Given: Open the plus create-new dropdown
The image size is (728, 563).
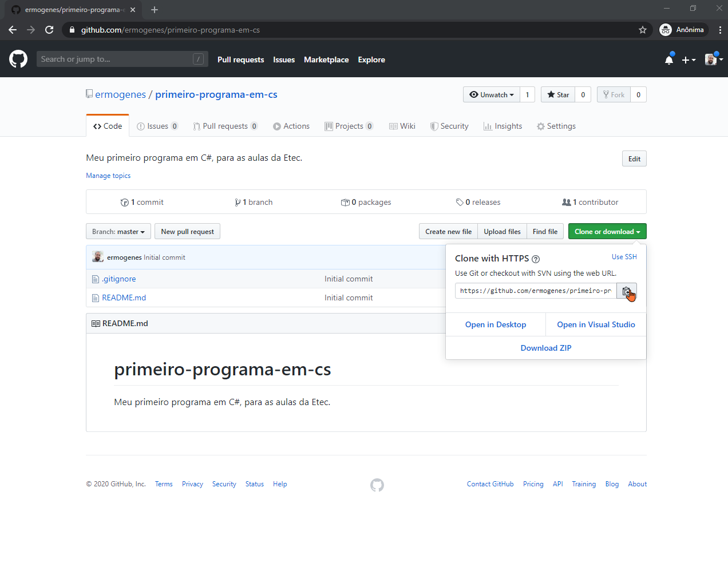Looking at the screenshot, I should pos(689,60).
